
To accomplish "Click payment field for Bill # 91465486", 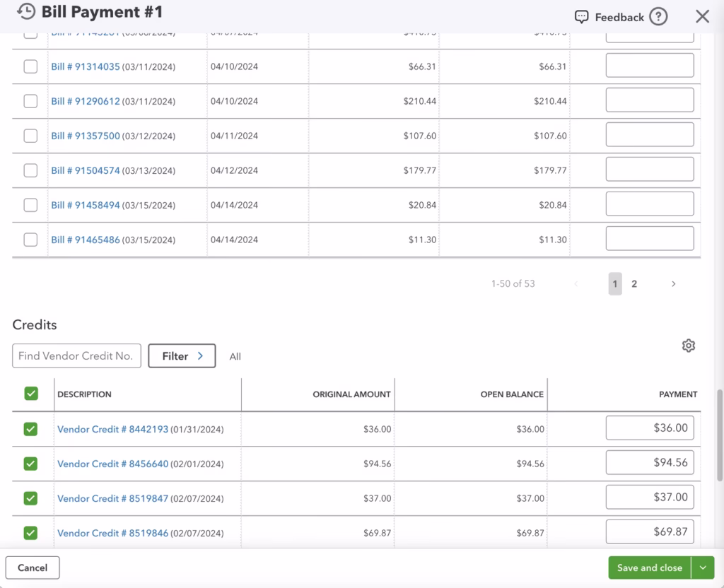I will 650,238.
